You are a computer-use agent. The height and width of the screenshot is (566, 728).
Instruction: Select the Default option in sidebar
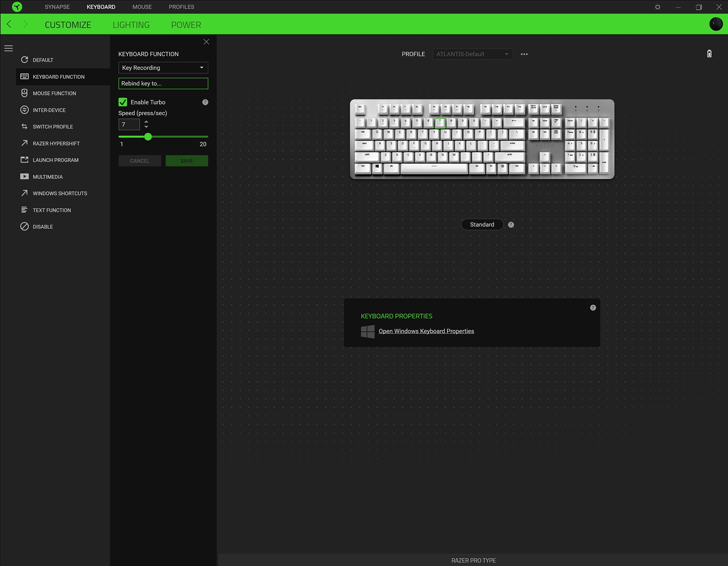coord(63,60)
